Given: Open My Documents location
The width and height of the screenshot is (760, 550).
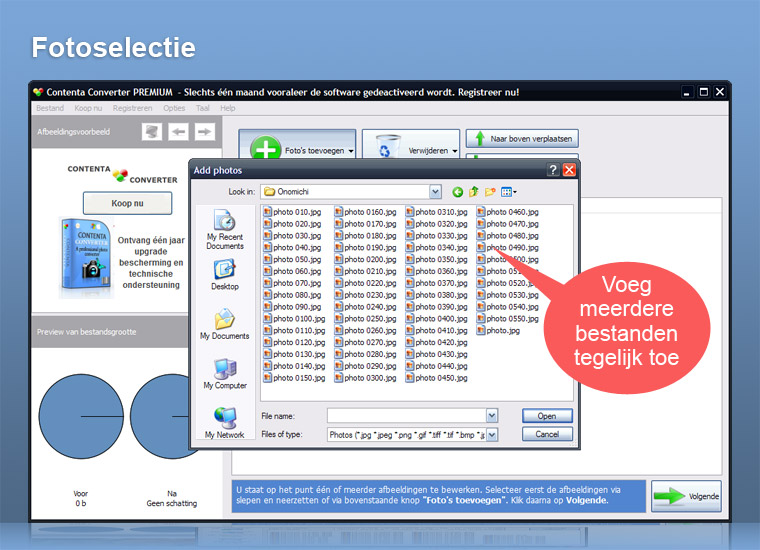Looking at the screenshot, I should coord(225,323).
